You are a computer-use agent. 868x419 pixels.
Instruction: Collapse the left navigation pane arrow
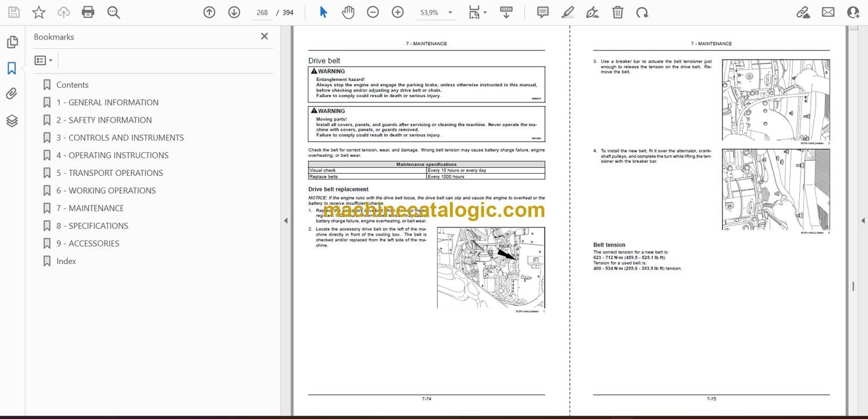coord(285,220)
